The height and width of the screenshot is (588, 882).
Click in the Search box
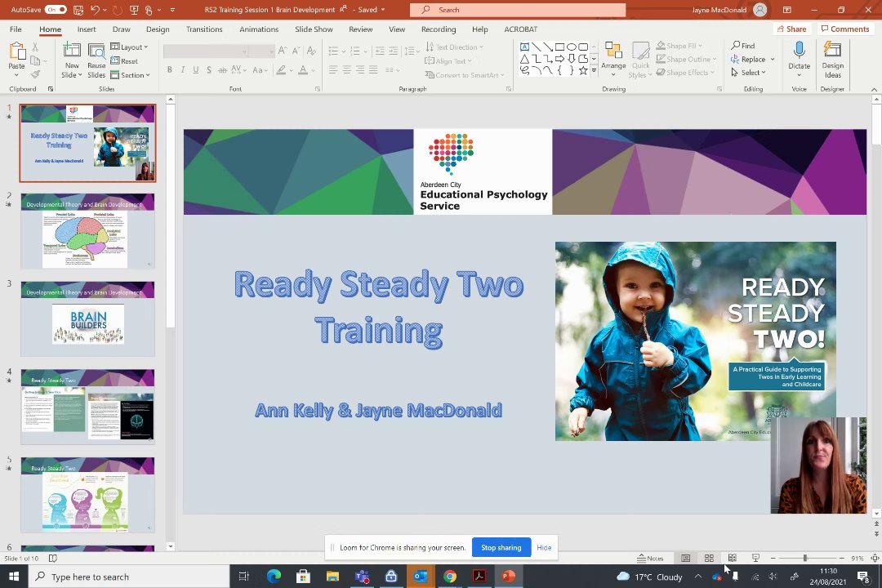(518, 10)
